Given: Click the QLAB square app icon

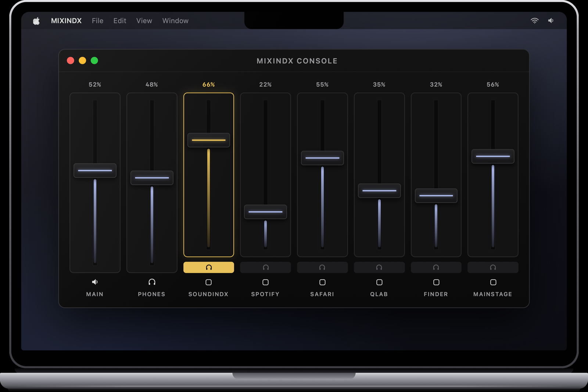Looking at the screenshot, I should point(379,282).
